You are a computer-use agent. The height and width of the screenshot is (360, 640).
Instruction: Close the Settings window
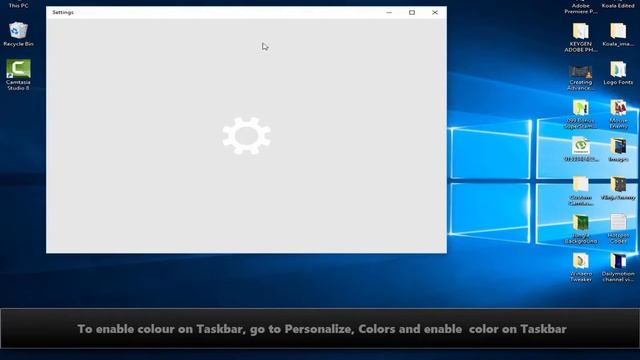tap(435, 13)
